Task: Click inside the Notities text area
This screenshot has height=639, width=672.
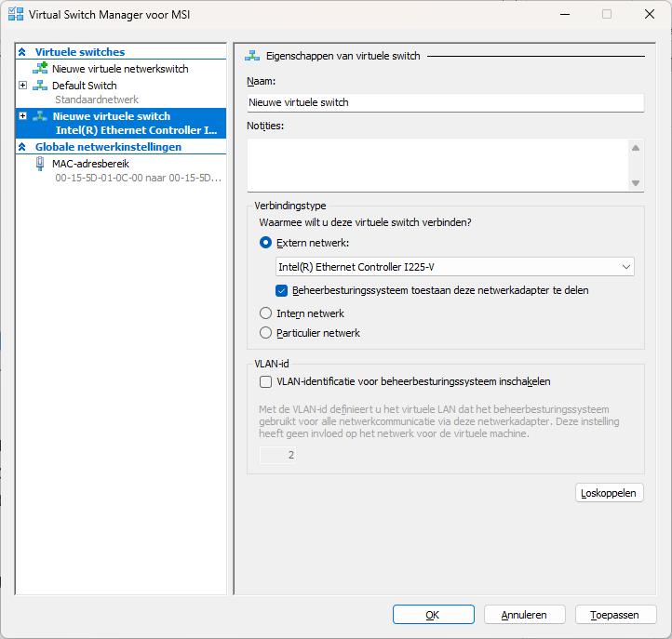Action: point(438,166)
